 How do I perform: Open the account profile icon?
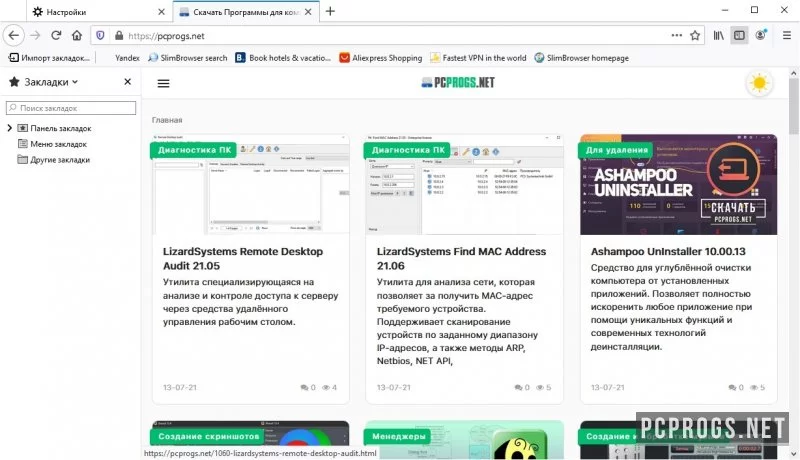pos(761,35)
